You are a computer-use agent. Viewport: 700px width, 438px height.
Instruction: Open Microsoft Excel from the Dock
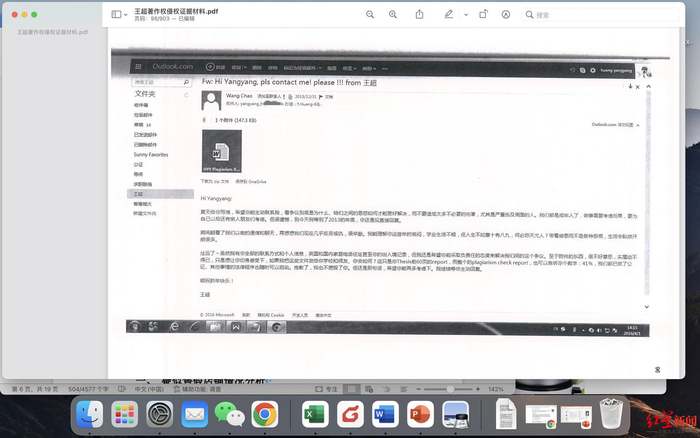click(x=315, y=414)
